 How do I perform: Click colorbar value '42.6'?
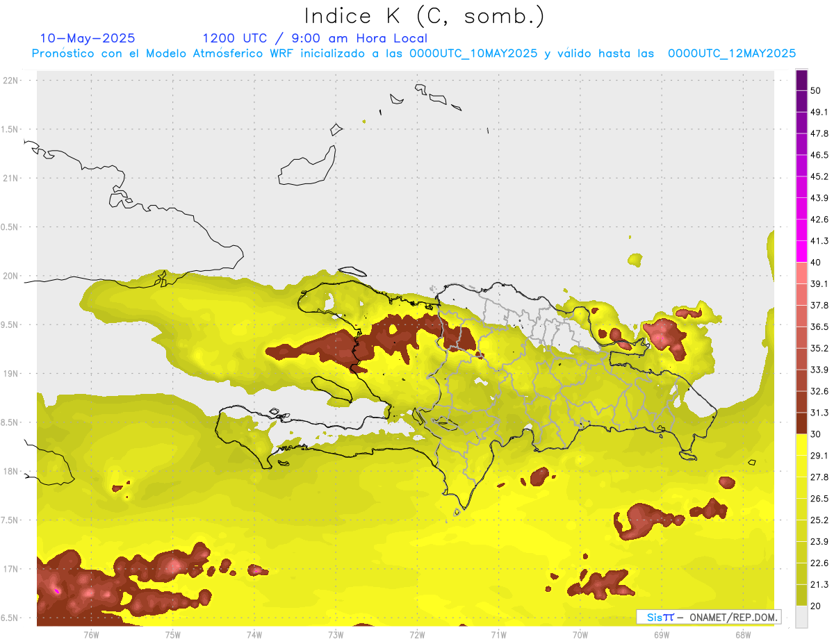(x=819, y=220)
